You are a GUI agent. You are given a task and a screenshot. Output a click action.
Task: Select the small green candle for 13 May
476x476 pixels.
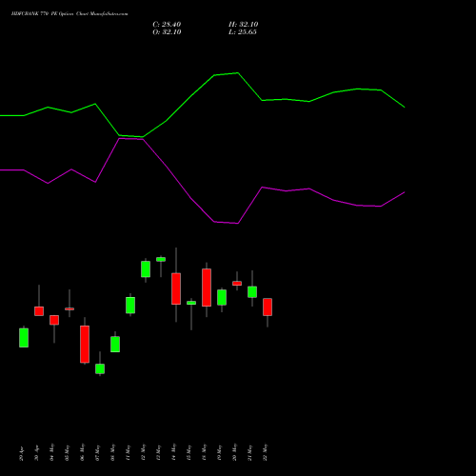tap(161, 259)
